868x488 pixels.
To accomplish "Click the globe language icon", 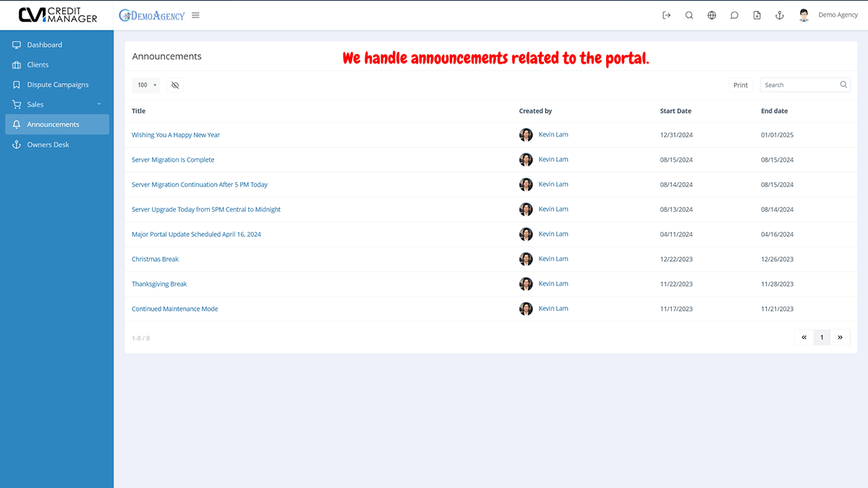I will [712, 14].
